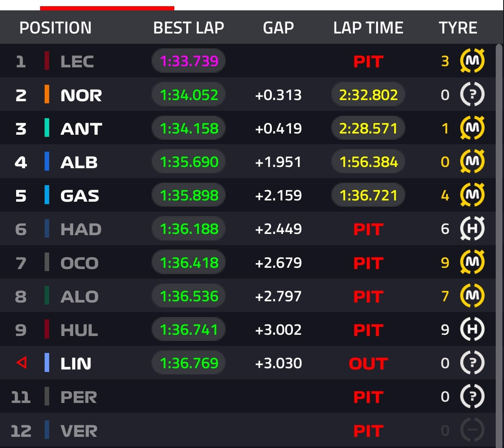504x448 pixels.
Task: Select the TYRE column header
Action: 458,28
